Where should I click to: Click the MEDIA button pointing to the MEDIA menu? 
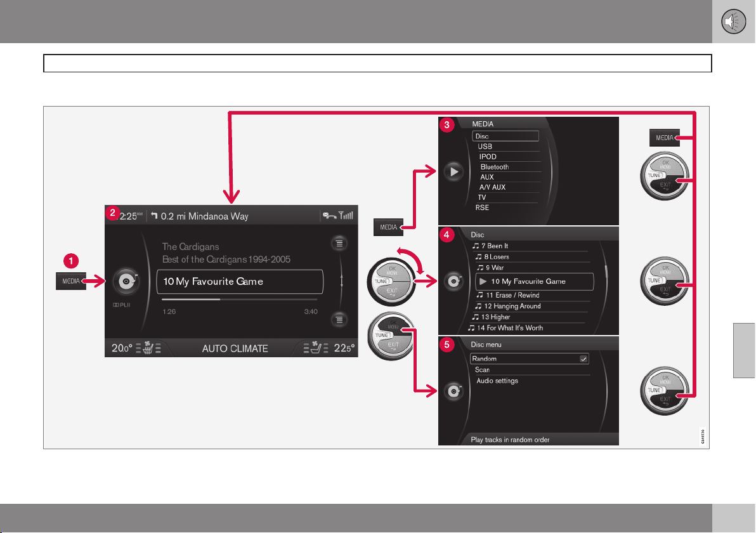pos(388,227)
